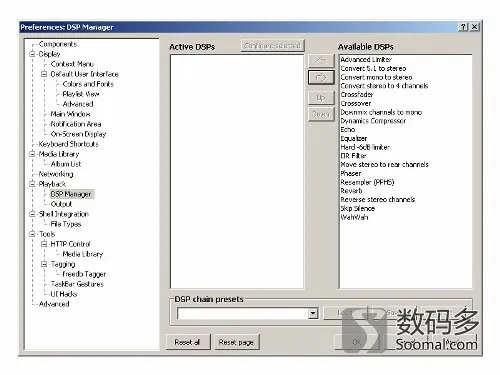Collapse the Tagging tree node
The width and height of the screenshot is (500, 375).
(44, 264)
